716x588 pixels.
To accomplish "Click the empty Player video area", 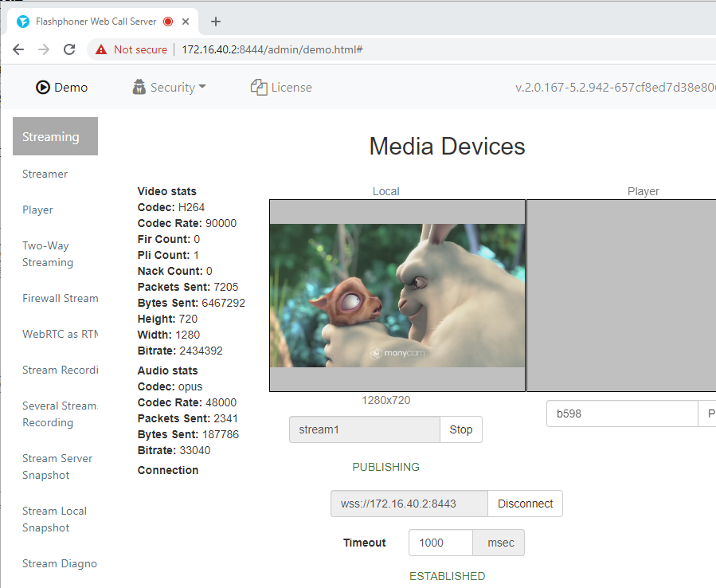I will pos(621,295).
